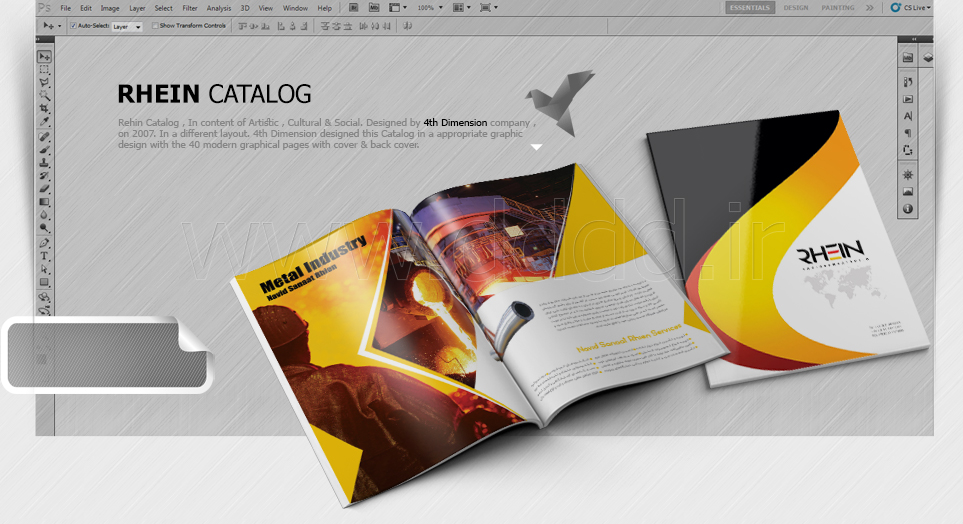
Task: Open the Filter menu
Action: [190, 8]
